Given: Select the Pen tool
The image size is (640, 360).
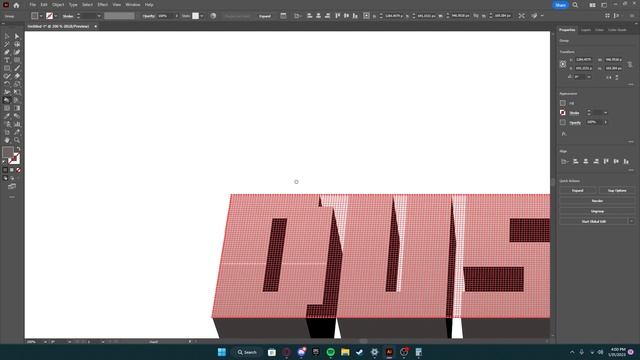Looking at the screenshot, I should coord(7,52).
